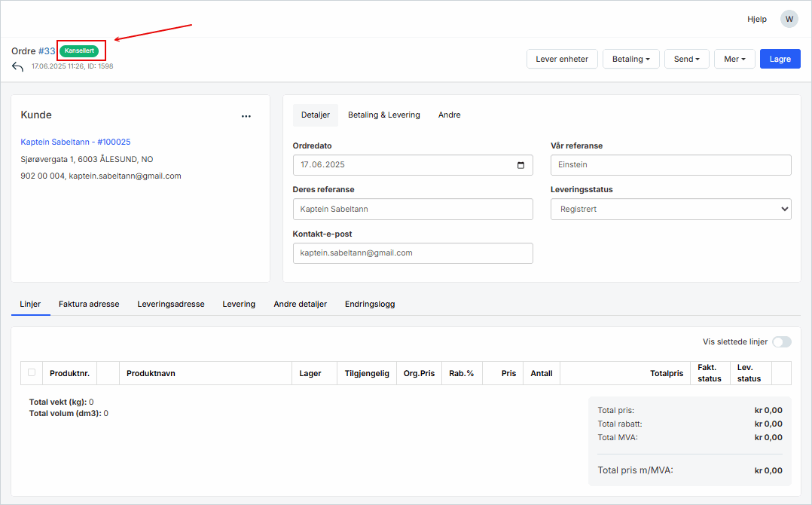Open the three-dot menu on the Kunde card
Image resolution: width=812 pixels, height=505 pixels.
pyautogui.click(x=246, y=116)
